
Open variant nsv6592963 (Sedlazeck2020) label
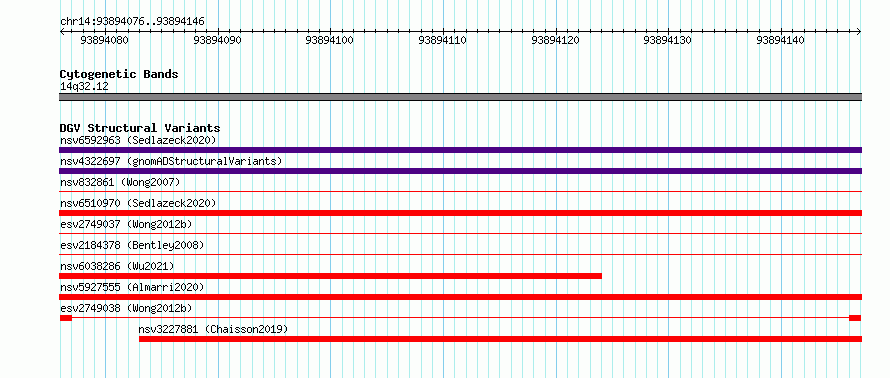click(138, 140)
